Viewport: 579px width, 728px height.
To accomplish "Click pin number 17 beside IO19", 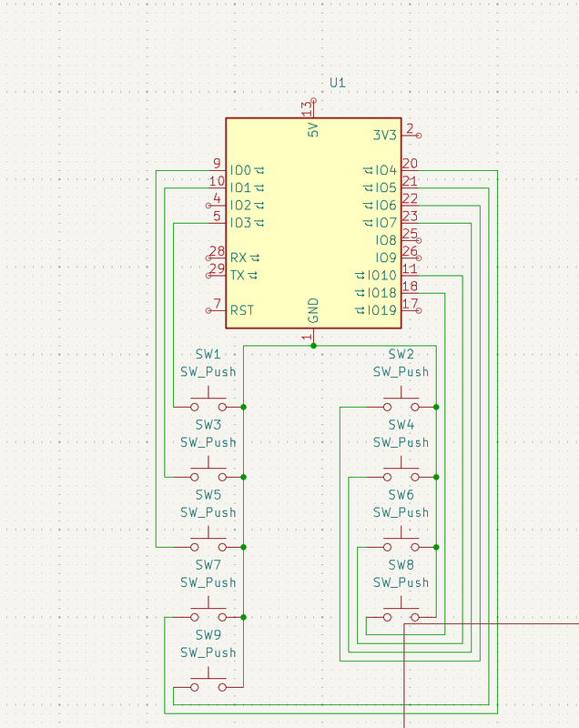I will (x=410, y=304).
